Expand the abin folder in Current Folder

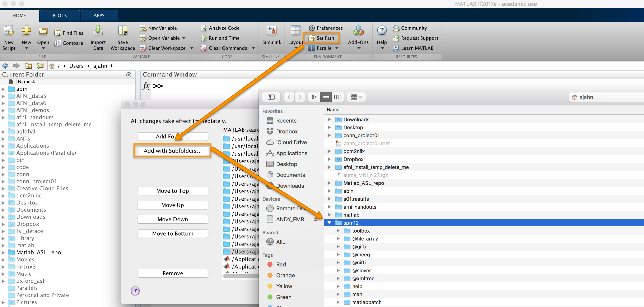(x=3, y=89)
